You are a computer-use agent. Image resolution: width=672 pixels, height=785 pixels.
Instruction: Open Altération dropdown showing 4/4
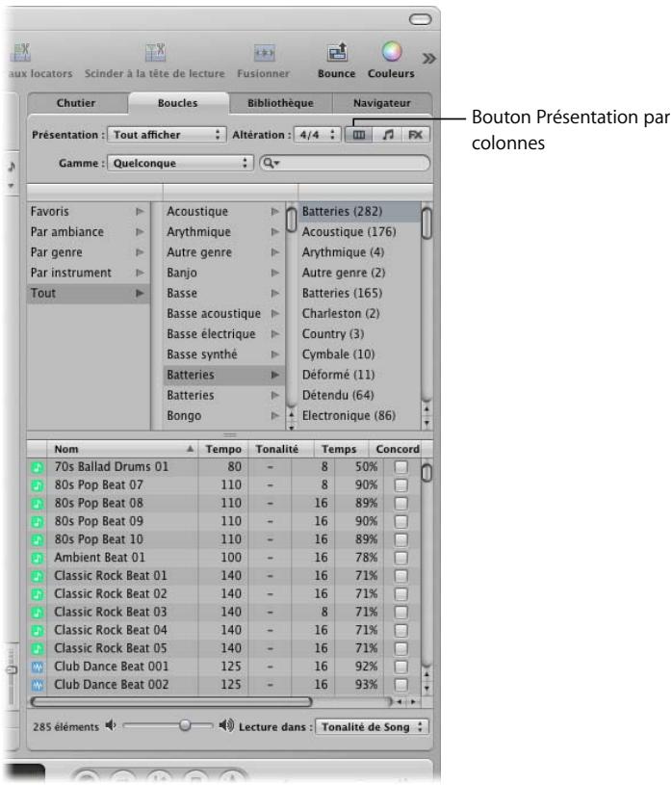(x=318, y=135)
